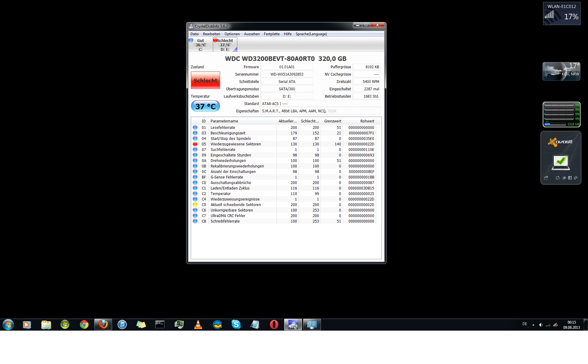Open Google Chrome from the taskbar
Screen dimensions: 588x364
pyautogui.click(x=84, y=325)
